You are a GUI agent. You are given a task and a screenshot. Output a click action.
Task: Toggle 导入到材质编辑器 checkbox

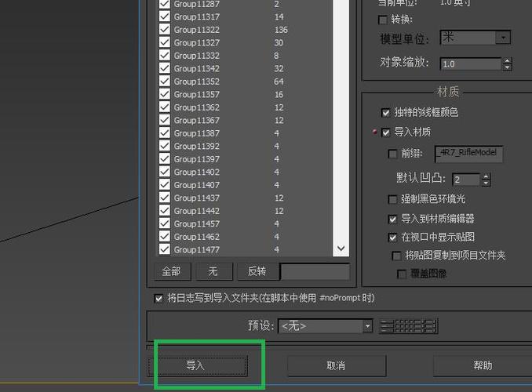coord(392,219)
